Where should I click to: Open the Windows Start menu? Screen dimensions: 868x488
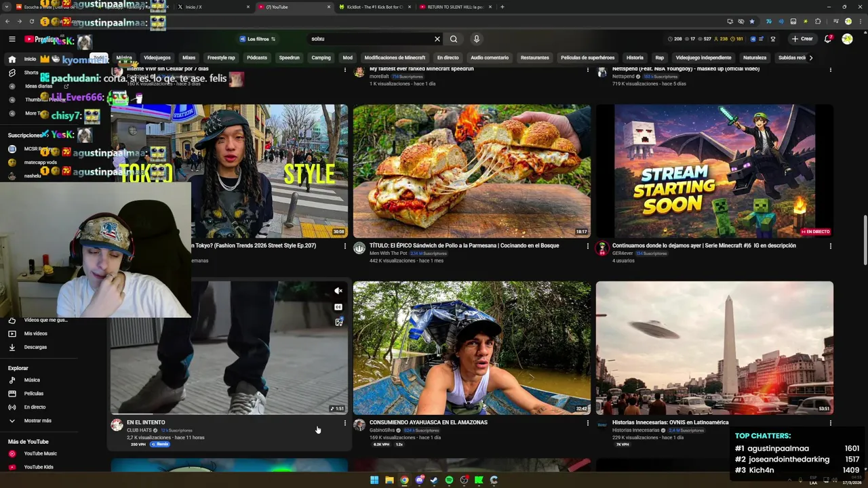point(374,480)
